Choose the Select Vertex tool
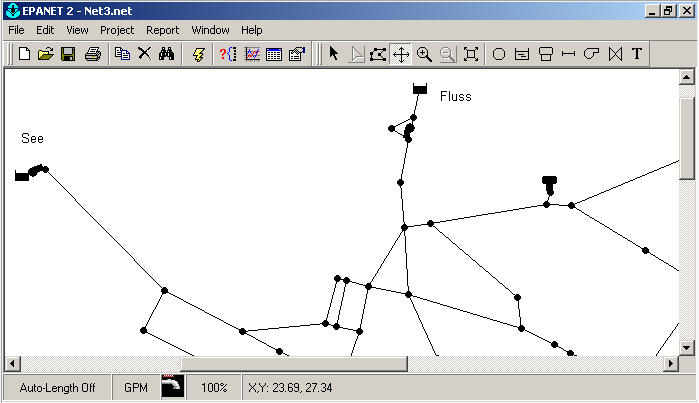 (x=357, y=54)
